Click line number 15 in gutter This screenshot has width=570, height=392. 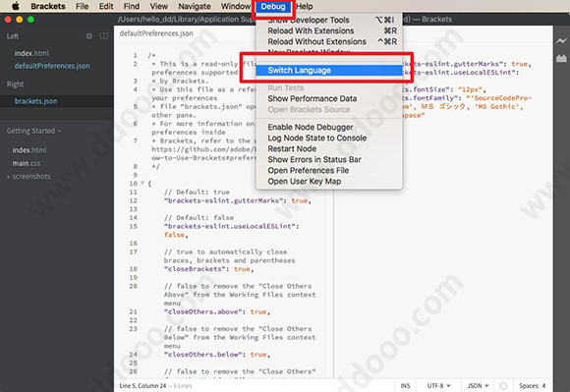coord(134,226)
